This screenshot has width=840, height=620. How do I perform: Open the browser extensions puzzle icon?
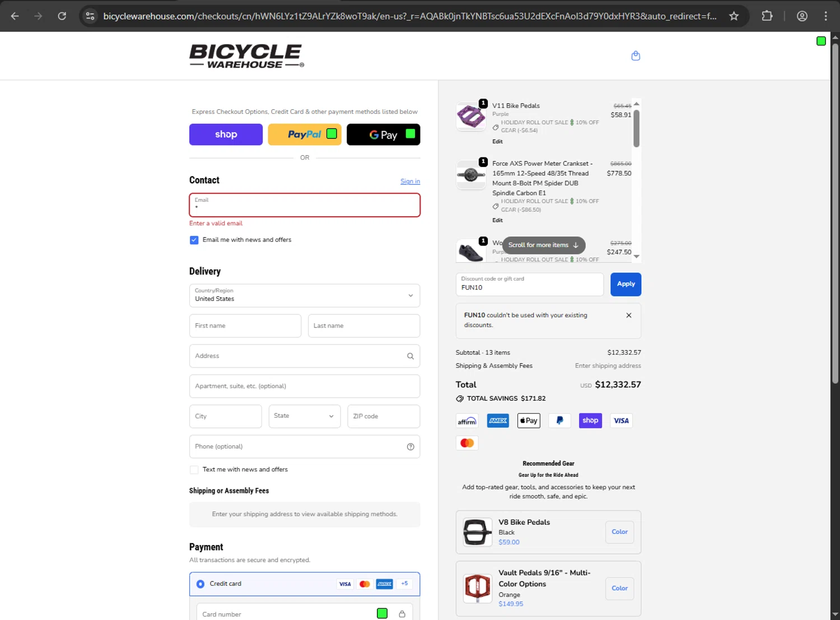pyautogui.click(x=767, y=16)
